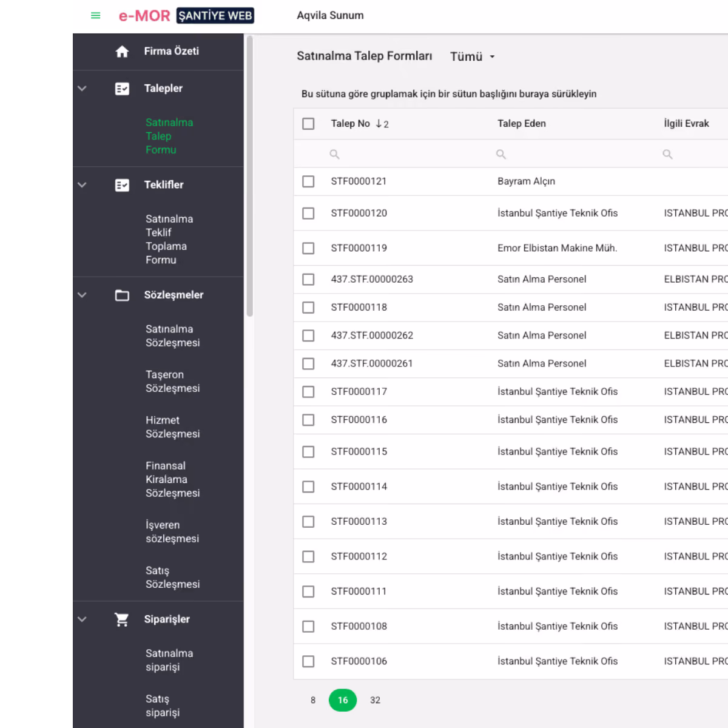Image resolution: width=728 pixels, height=728 pixels.
Task: Open Satınalma Talep Formu menu item
Action: click(169, 136)
